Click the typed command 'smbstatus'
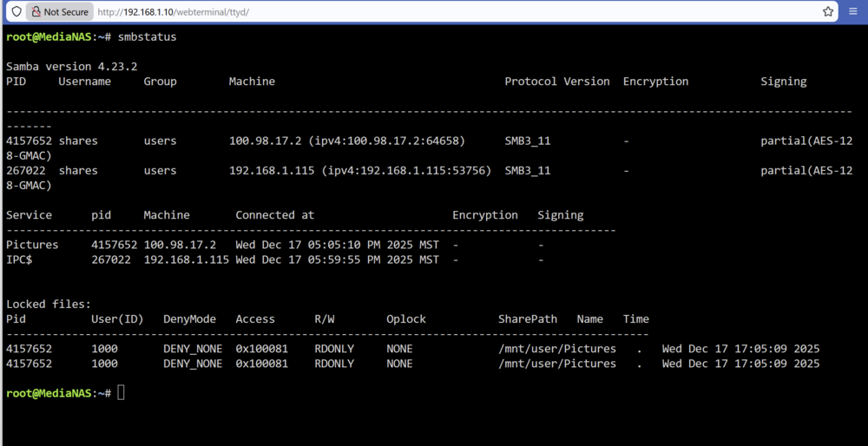Screen dimensions: 868x446 coord(148,37)
